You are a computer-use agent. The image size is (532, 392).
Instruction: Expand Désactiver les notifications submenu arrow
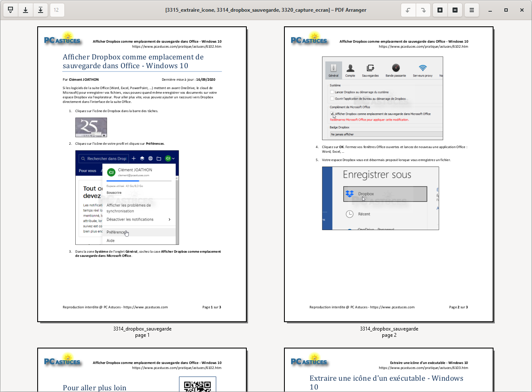[170, 219]
